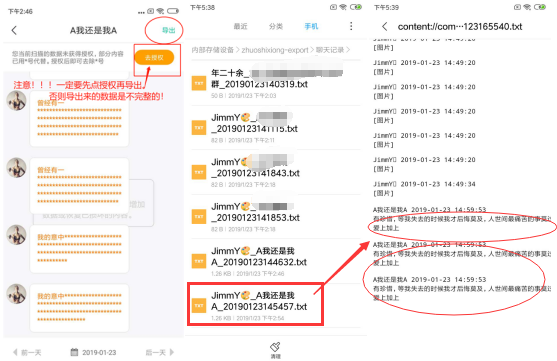Switch to 最近 recent tab
Screen dimensions: 557x361
tap(240, 26)
